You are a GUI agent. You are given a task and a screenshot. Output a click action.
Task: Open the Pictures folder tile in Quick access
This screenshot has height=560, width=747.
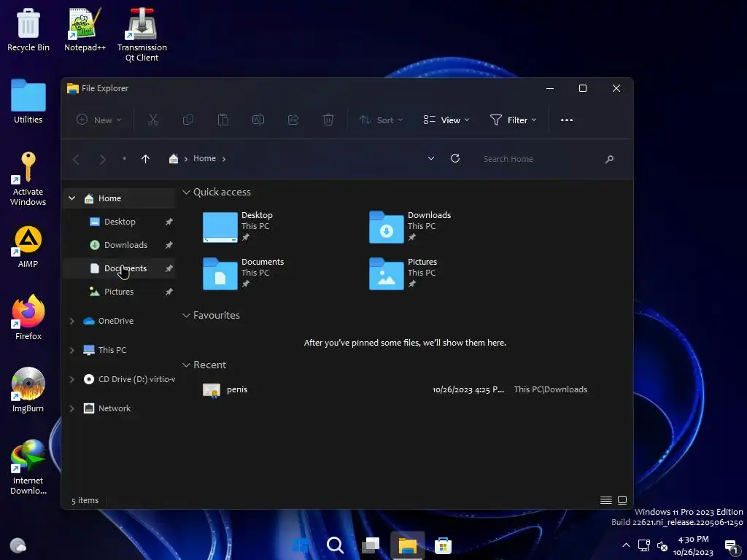(x=403, y=274)
